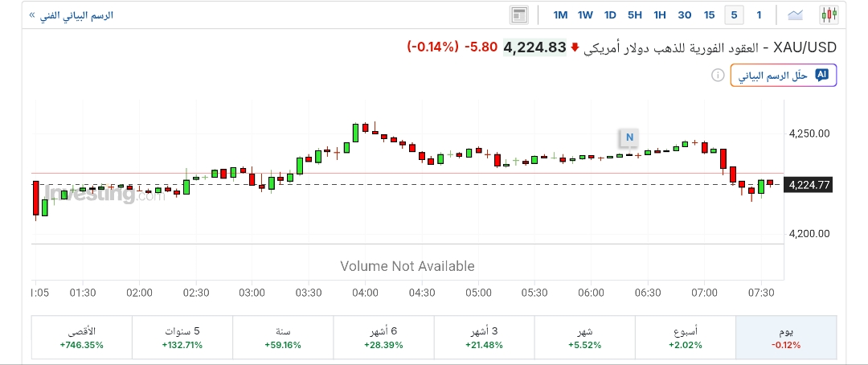868x365 pixels.
Task: Switch to area chart type
Action: pos(796,14)
